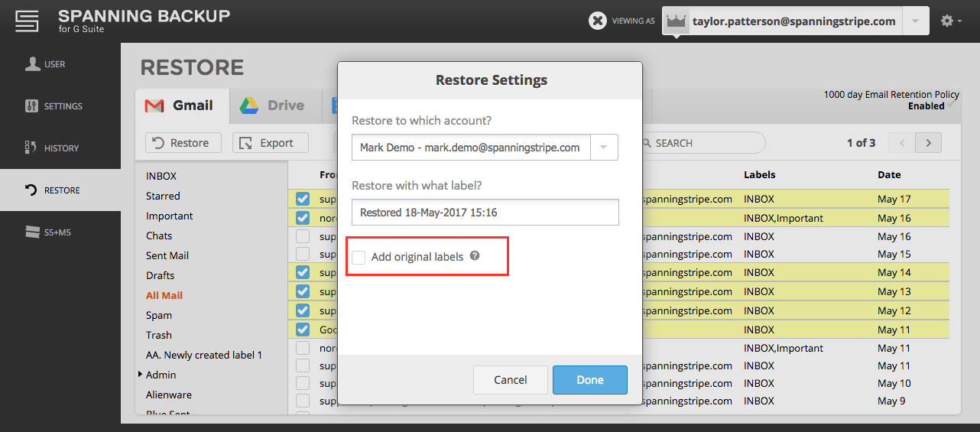Click the help icon next to Add original labels
The height and width of the screenshot is (432, 980).
pos(475,256)
